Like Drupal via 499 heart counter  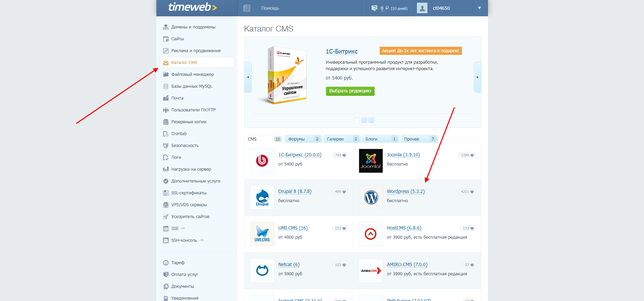coord(340,192)
